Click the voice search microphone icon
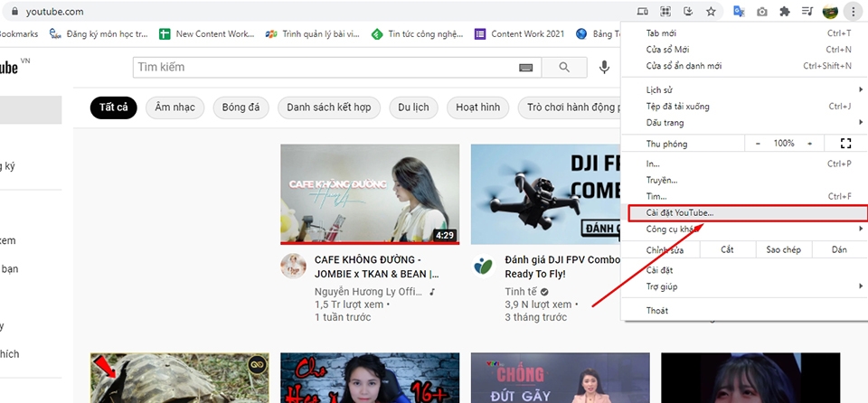 pyautogui.click(x=604, y=68)
